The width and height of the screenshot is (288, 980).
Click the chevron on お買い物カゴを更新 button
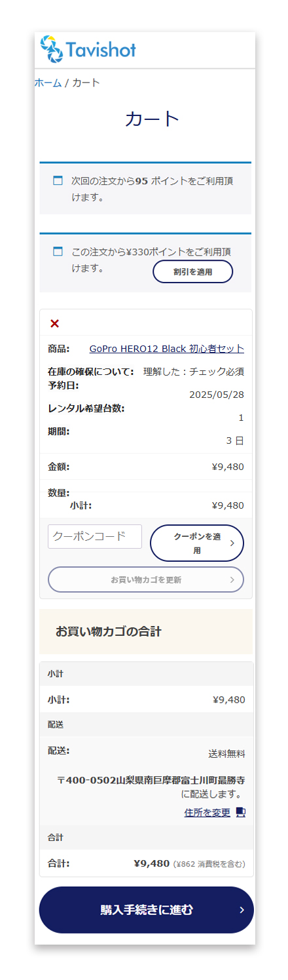coord(232,579)
